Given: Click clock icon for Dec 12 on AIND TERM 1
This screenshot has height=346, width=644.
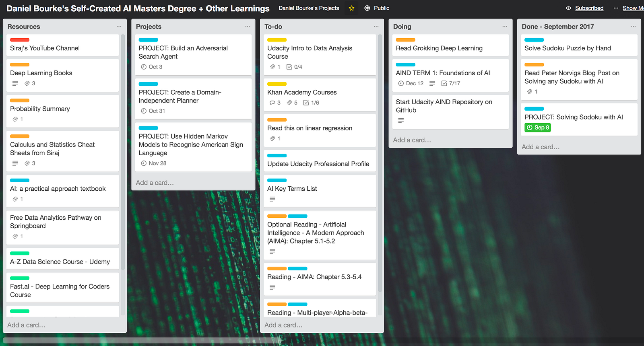Looking at the screenshot, I should pyautogui.click(x=401, y=83).
